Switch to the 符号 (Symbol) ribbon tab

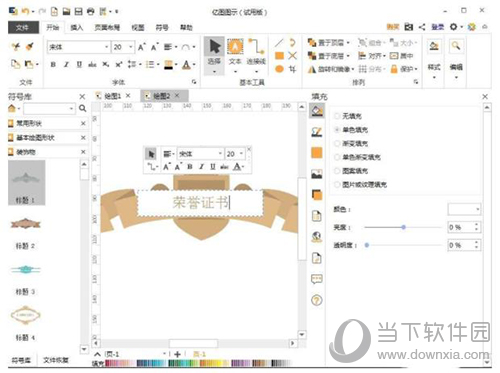pyautogui.click(x=162, y=27)
